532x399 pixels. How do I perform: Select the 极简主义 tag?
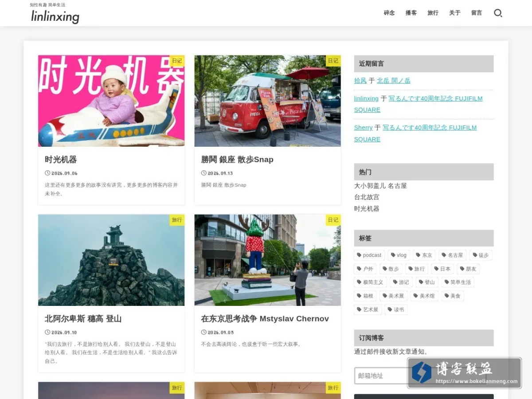click(370, 282)
